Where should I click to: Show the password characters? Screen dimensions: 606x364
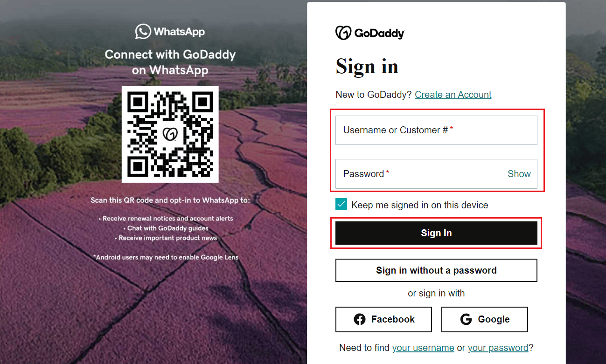[519, 174]
